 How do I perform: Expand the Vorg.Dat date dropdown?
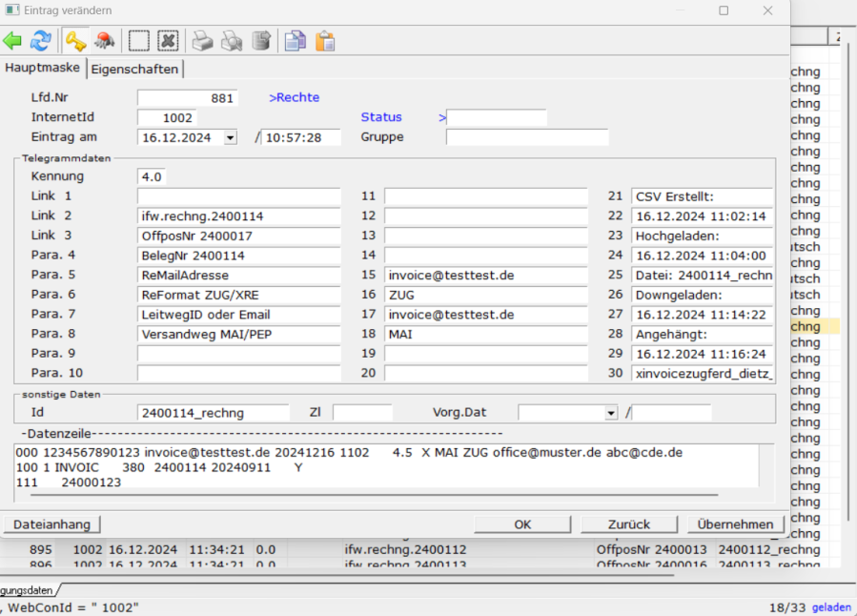pos(611,413)
